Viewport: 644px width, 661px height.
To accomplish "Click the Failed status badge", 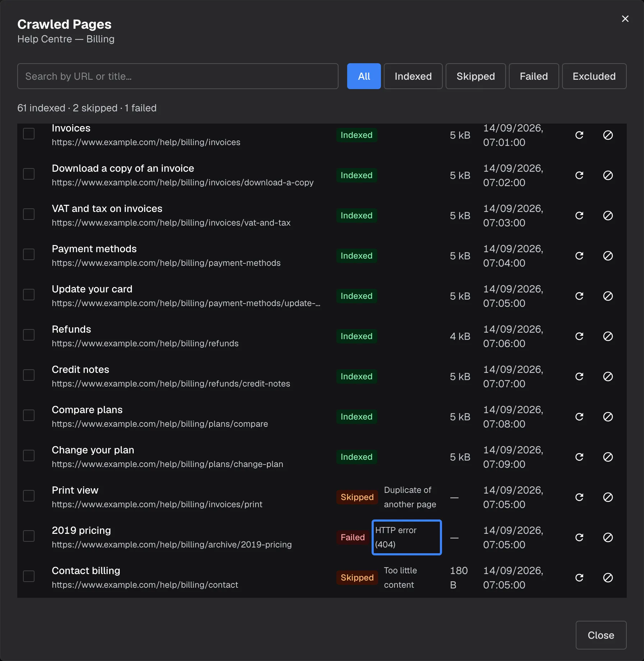I will pos(353,537).
